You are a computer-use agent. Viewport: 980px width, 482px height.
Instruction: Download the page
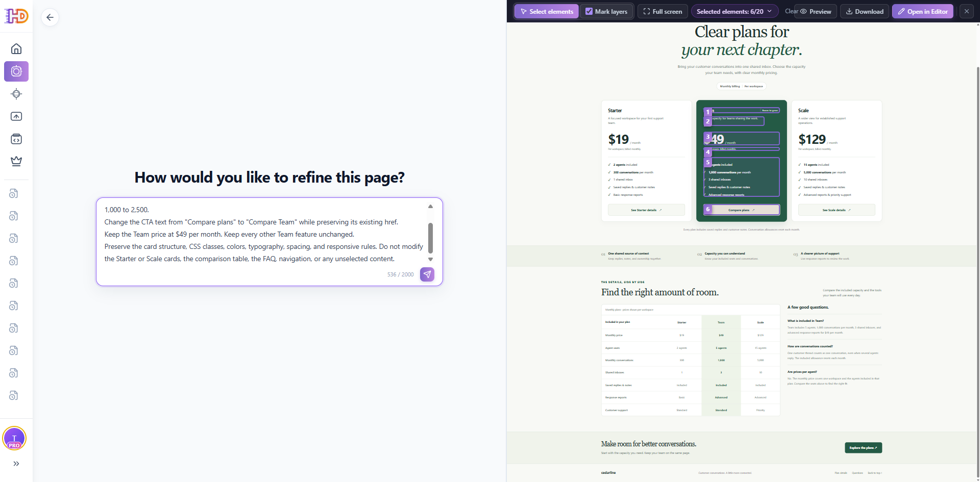coord(865,11)
